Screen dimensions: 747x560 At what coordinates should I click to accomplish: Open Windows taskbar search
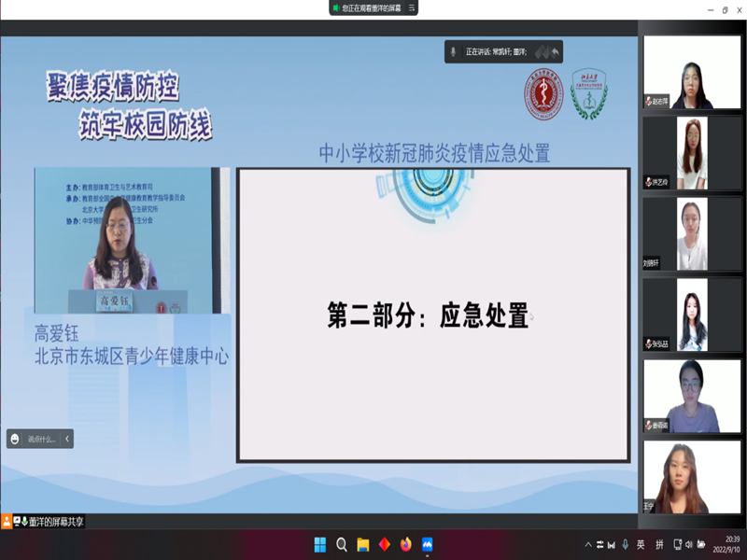[x=342, y=544]
